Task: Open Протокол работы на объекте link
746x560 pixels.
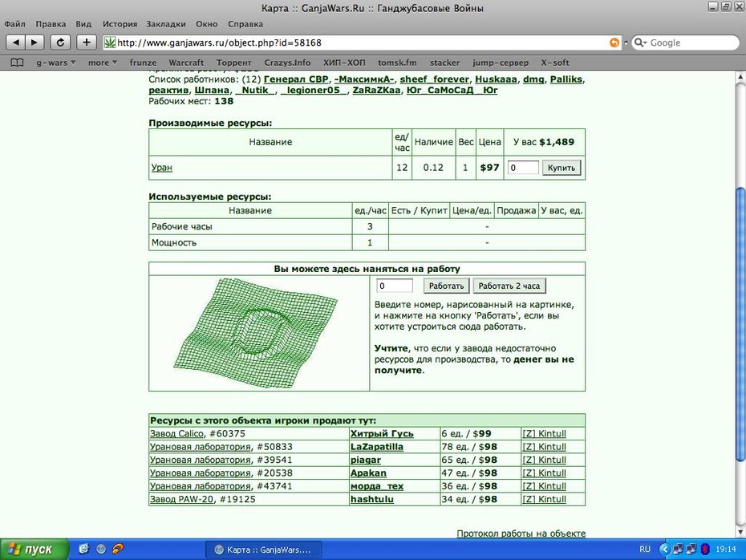Action: pyautogui.click(x=521, y=534)
